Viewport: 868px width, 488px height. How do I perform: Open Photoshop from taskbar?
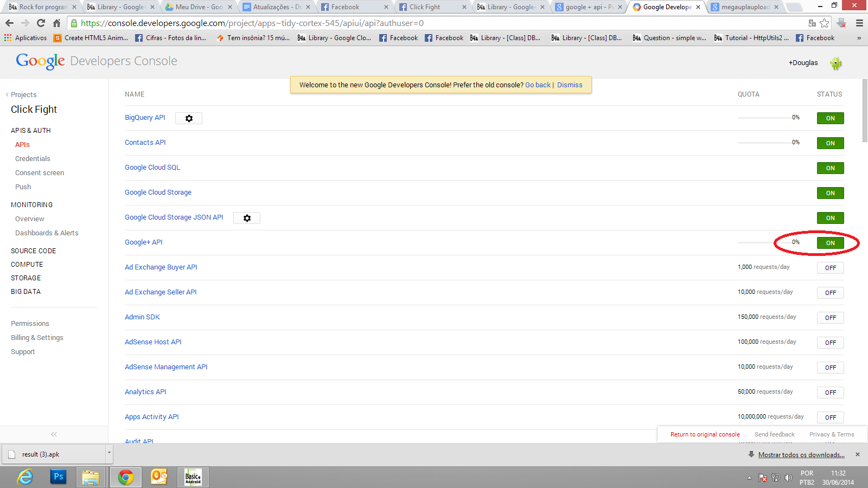[58, 477]
